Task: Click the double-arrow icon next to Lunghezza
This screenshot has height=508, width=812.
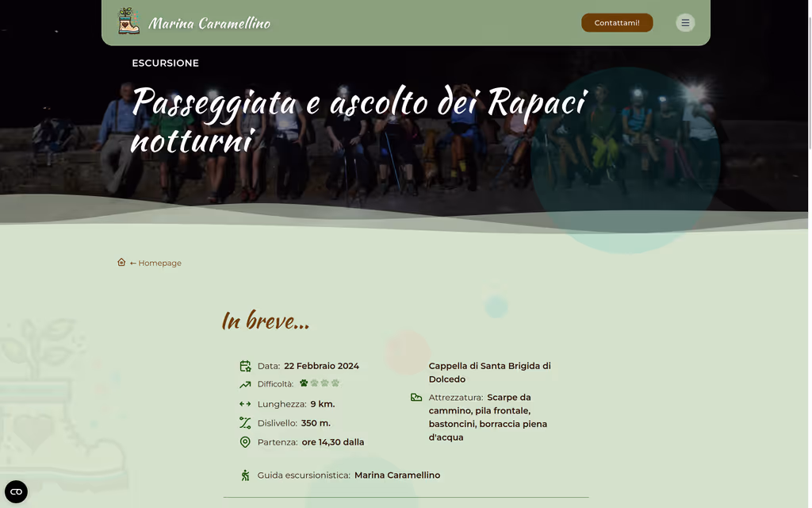Action: pos(245,403)
